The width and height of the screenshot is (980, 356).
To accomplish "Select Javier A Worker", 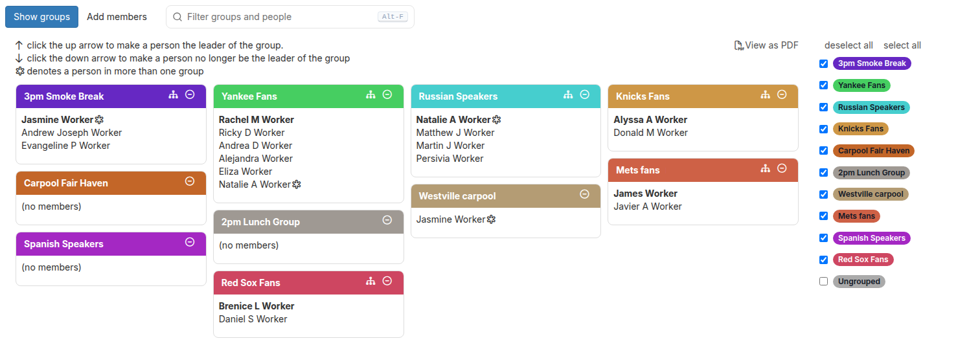I will click(648, 206).
